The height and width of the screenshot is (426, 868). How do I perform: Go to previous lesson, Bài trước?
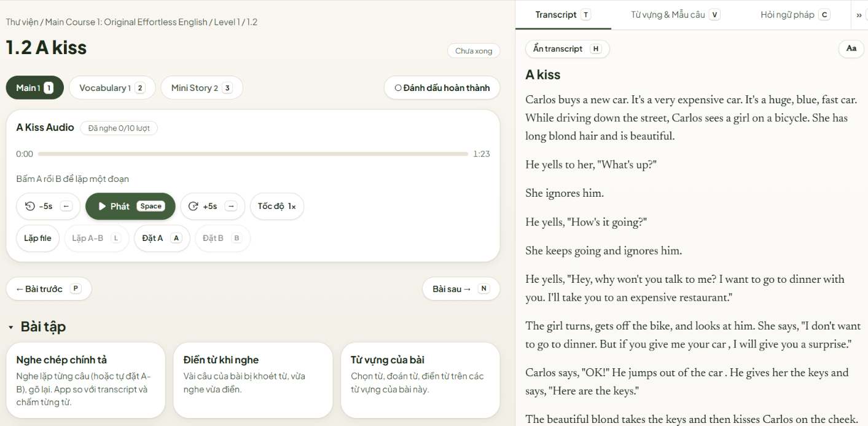[49, 289]
